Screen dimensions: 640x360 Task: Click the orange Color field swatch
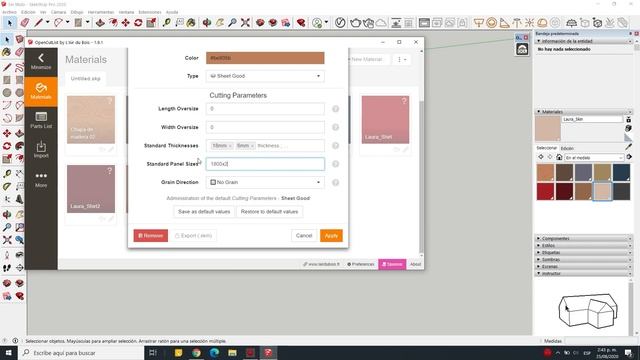(265, 58)
